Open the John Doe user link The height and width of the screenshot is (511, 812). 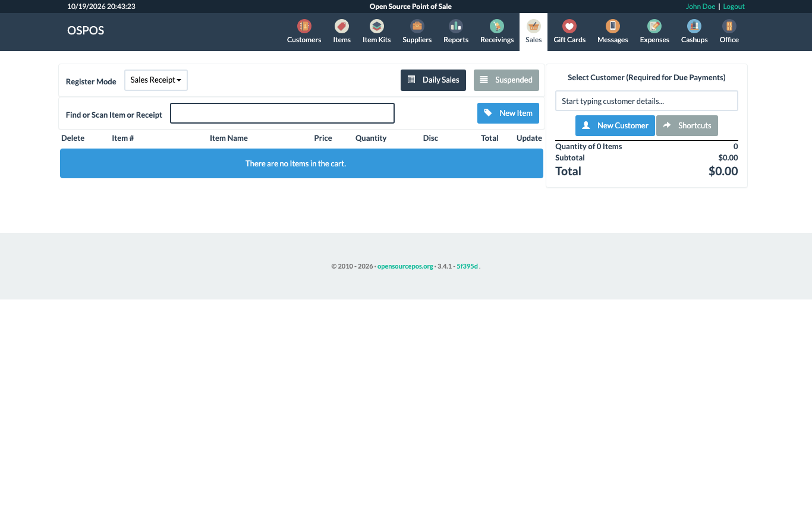point(700,7)
